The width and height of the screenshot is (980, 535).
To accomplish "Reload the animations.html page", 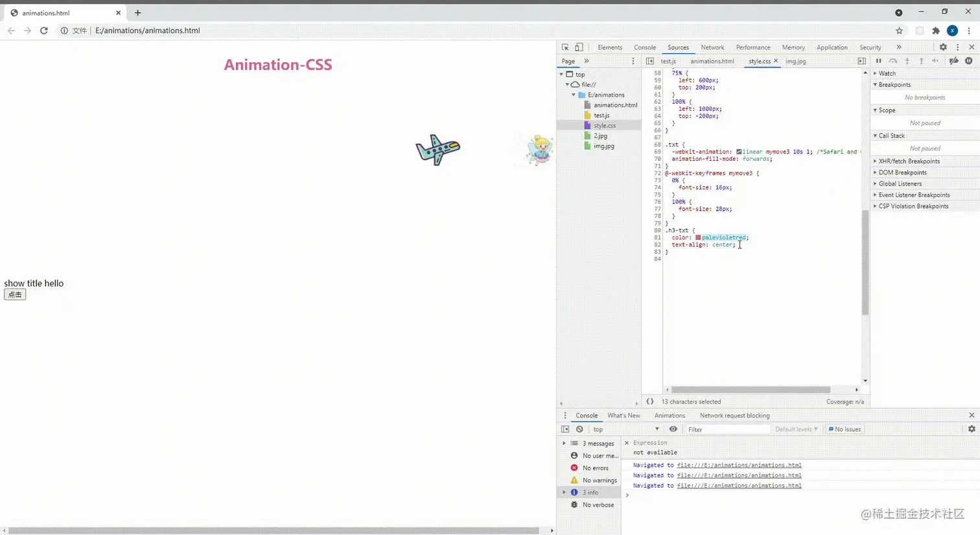I will tap(44, 30).
